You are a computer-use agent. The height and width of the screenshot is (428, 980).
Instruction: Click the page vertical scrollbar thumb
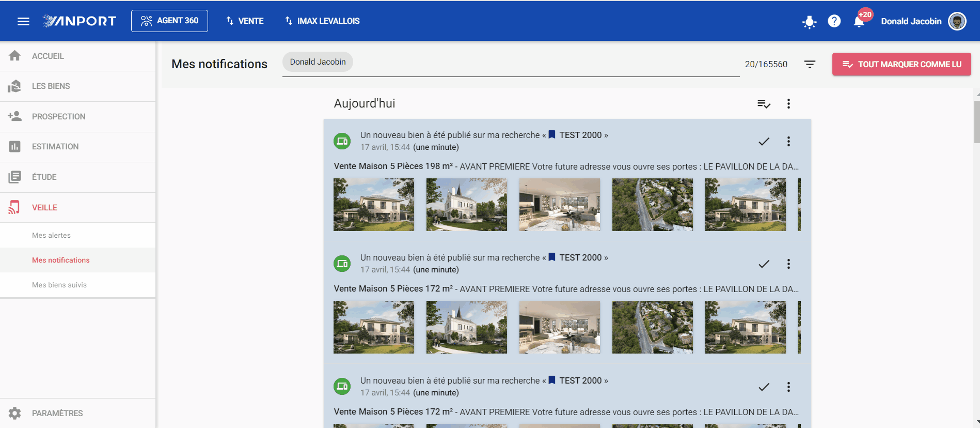tap(976, 122)
